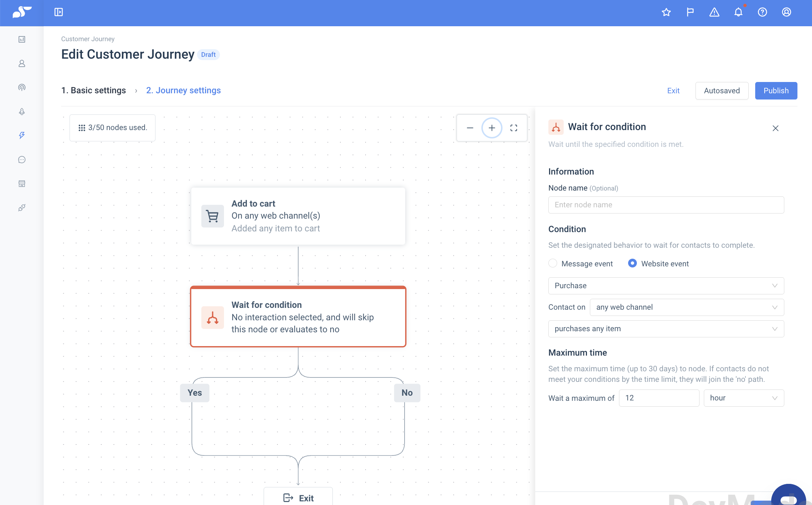The width and height of the screenshot is (812, 505).
Task: Click the Publish button
Action: 776,91
